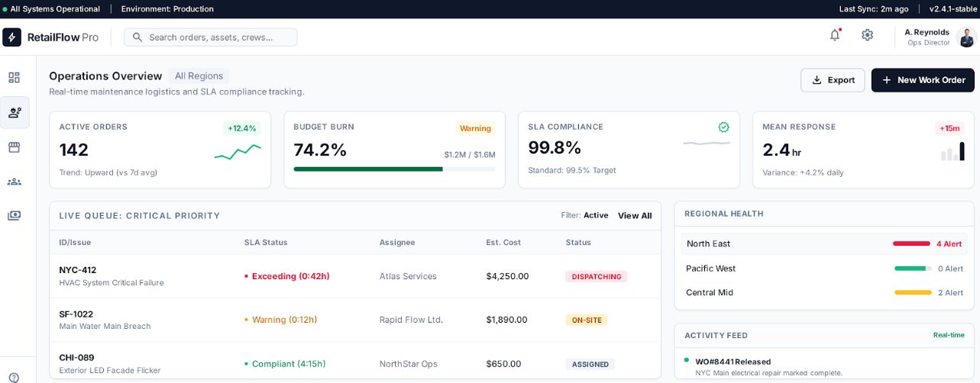Click the DISPATCHING status badge
Image resolution: width=980 pixels, height=383 pixels.
[x=596, y=277]
